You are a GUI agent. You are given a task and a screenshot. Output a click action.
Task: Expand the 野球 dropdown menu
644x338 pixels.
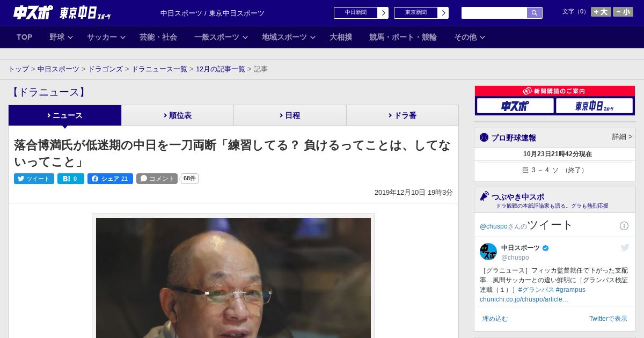(x=61, y=37)
